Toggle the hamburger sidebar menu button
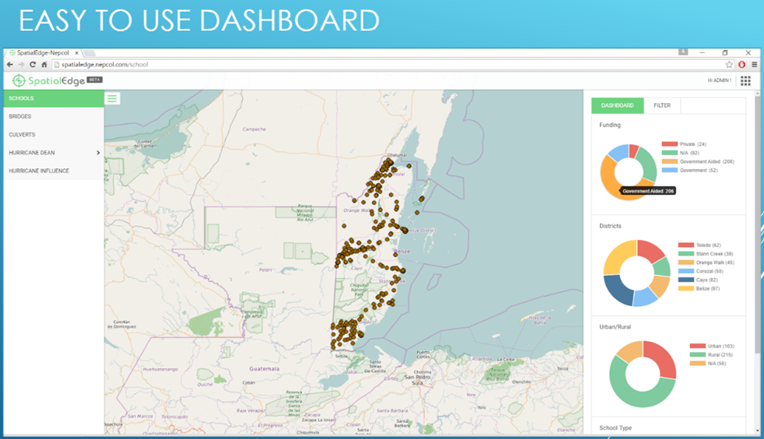The height and width of the screenshot is (439, 764). [x=112, y=98]
